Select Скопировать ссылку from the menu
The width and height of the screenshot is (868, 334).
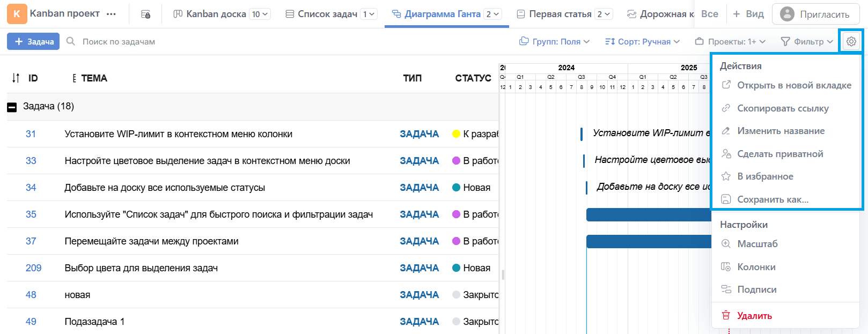pyautogui.click(x=782, y=108)
